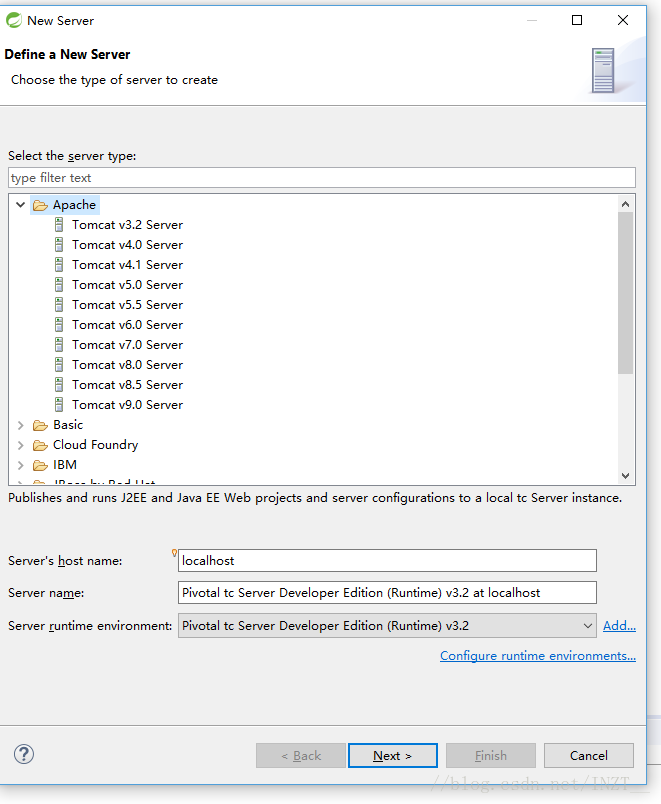Screen dimensions: 661x804
Task: Click the Cloud Foundry folder icon
Action: tap(40, 445)
